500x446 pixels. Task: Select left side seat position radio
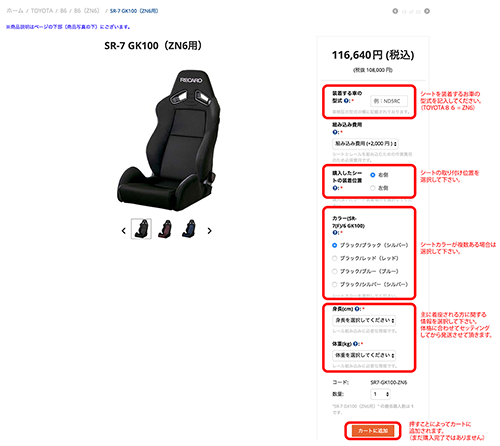click(x=373, y=188)
